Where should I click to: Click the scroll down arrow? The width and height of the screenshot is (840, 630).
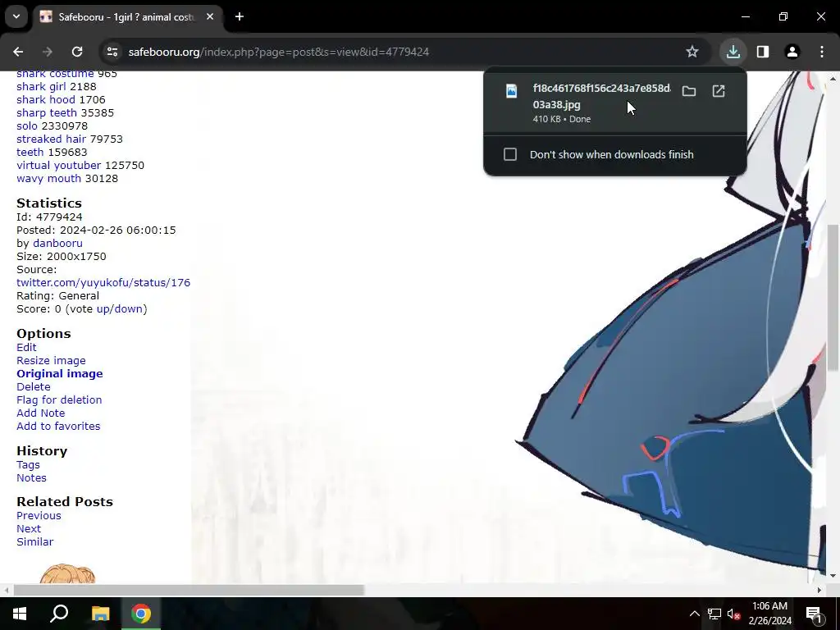point(833,577)
